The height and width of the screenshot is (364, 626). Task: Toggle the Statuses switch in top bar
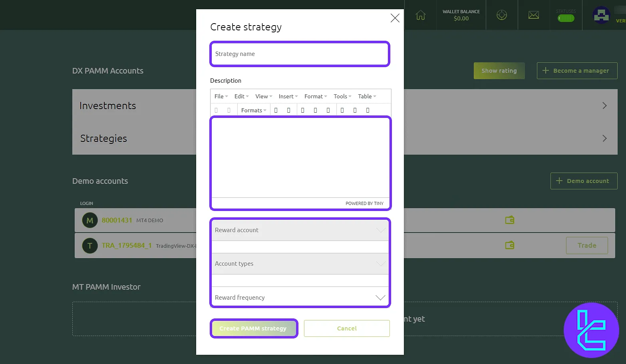click(566, 18)
